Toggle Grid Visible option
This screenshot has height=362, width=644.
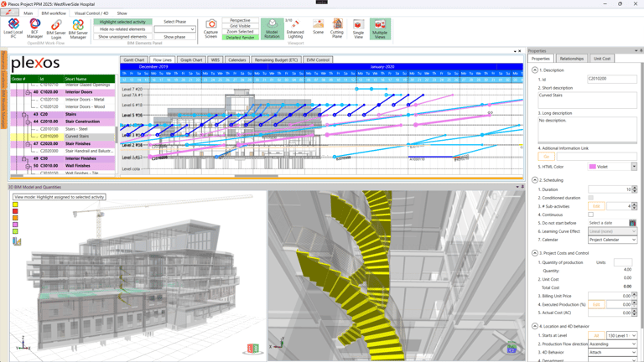pos(241,26)
